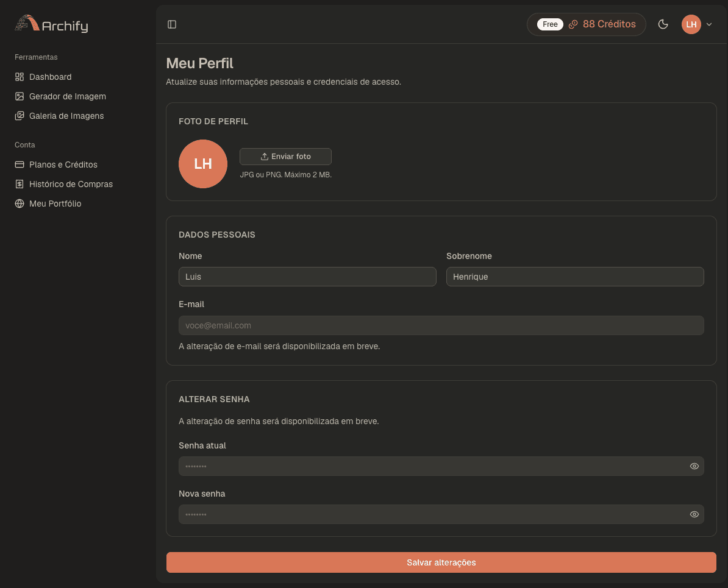Toggle dark mode with the moon icon
Image resolution: width=728 pixels, height=588 pixels.
point(663,24)
